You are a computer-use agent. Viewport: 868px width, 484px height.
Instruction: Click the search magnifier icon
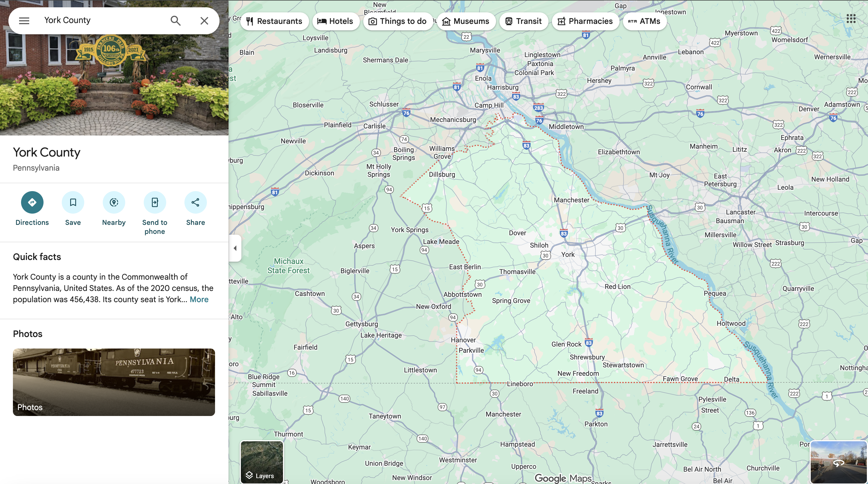(175, 21)
